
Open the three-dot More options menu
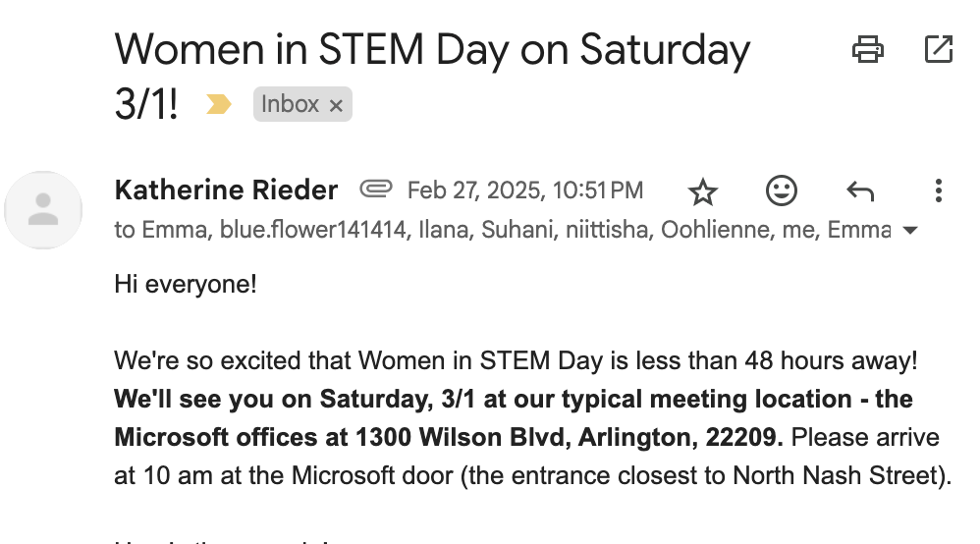coord(939,190)
